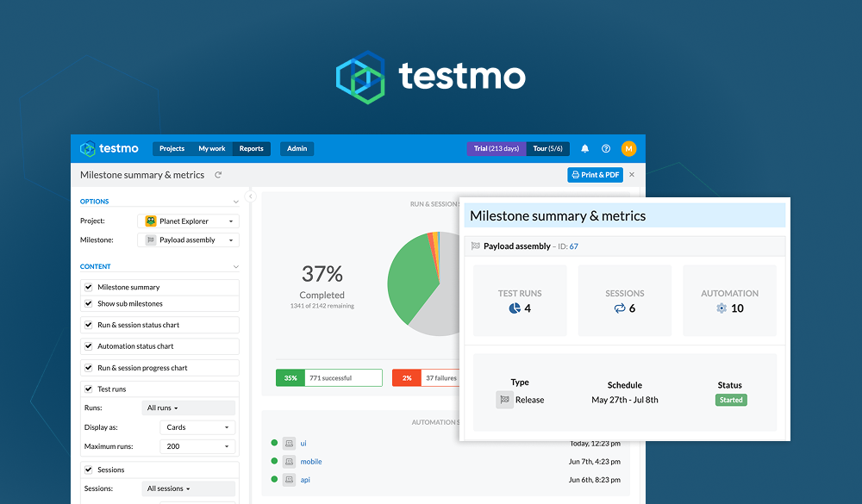The width and height of the screenshot is (862, 504).
Task: Click the green status dot for api
Action: click(274, 479)
